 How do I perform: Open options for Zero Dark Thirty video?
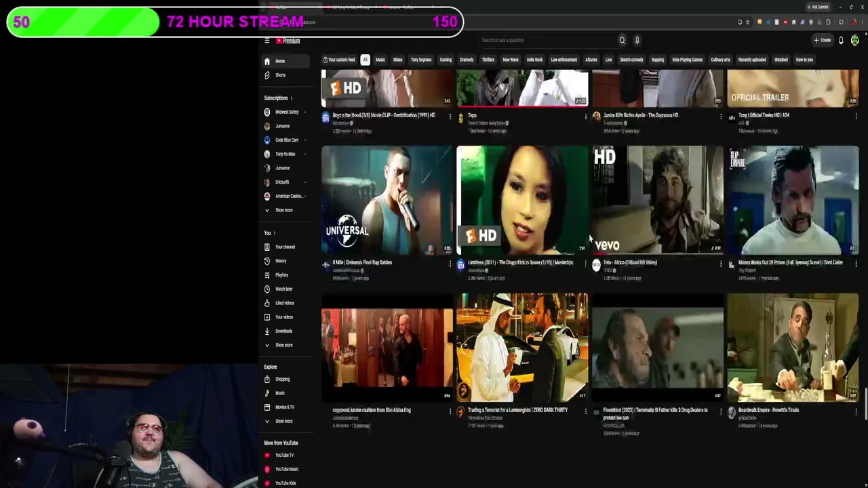tap(585, 411)
